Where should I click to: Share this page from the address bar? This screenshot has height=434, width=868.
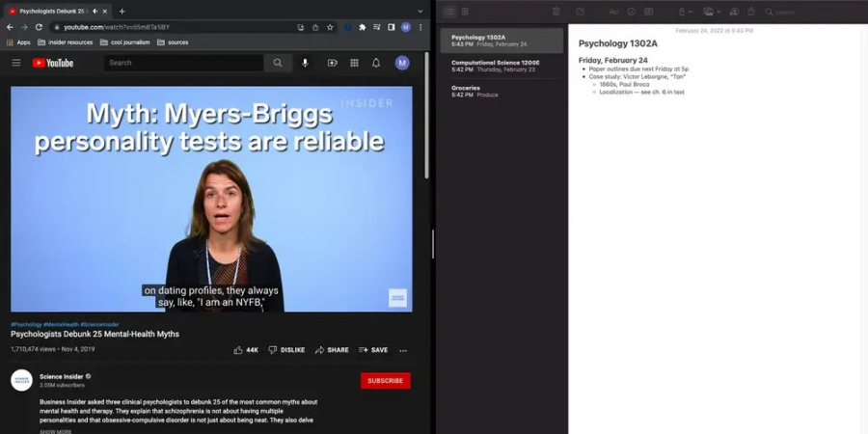point(315,27)
